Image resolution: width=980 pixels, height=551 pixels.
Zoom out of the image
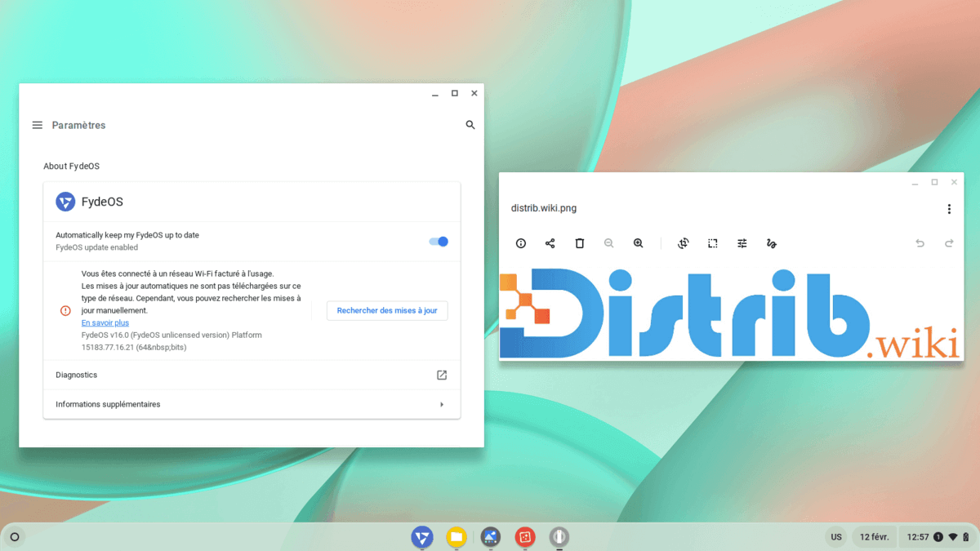pyautogui.click(x=609, y=243)
